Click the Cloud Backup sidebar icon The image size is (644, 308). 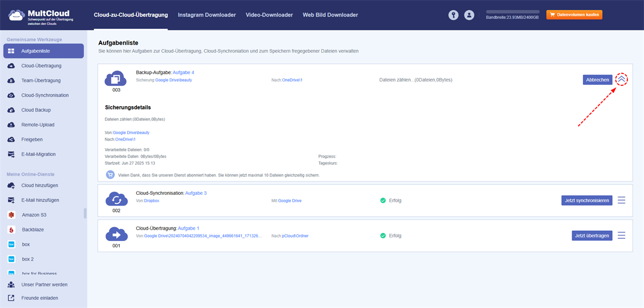11,110
